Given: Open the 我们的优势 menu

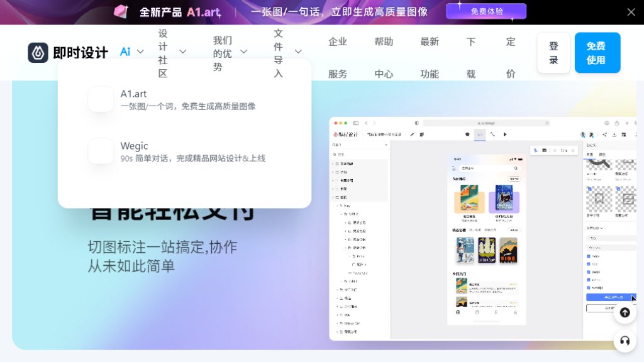Looking at the screenshot, I should pyautogui.click(x=222, y=53).
